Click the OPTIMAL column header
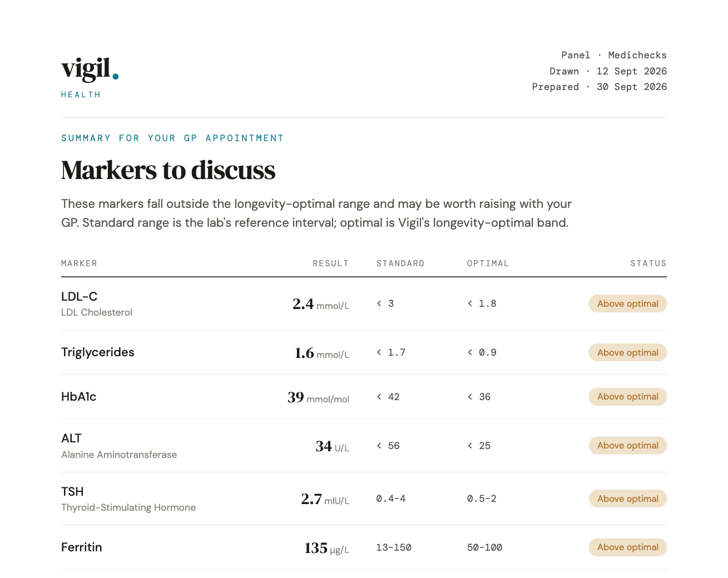Screen dimensions: 728x578 click(488, 263)
